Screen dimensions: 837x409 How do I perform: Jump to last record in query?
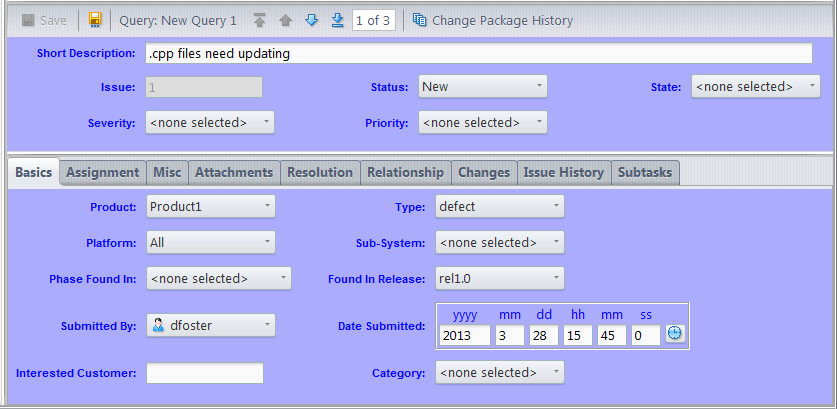[x=337, y=20]
